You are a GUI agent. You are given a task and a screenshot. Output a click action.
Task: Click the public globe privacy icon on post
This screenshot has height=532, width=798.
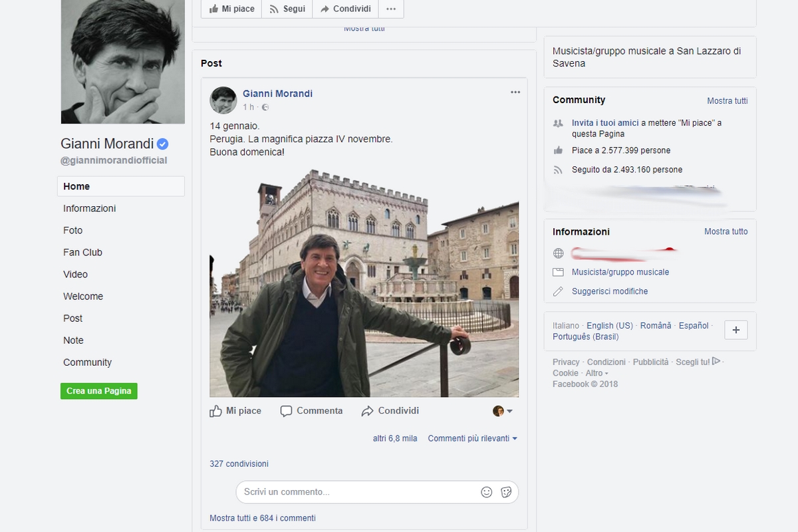[265, 108]
